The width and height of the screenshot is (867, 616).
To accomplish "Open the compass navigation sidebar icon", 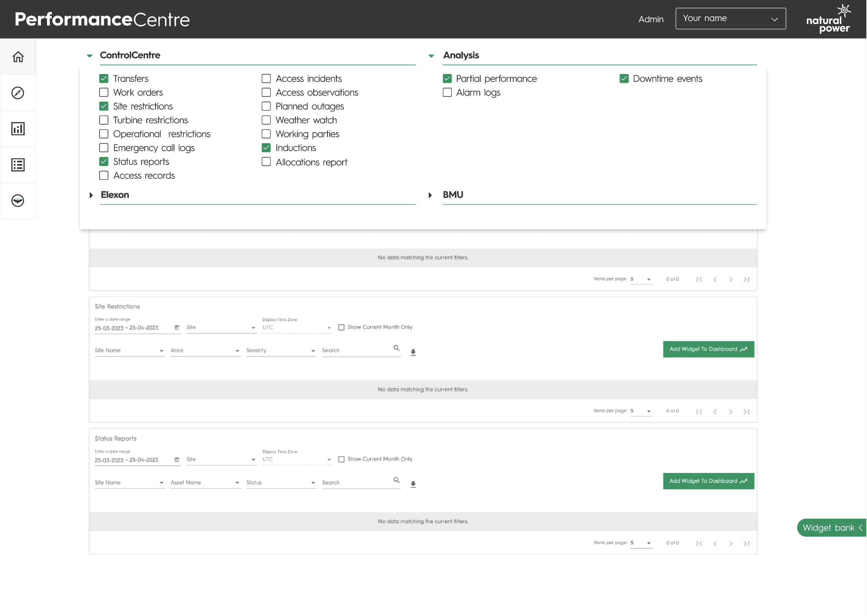I will click(18, 93).
